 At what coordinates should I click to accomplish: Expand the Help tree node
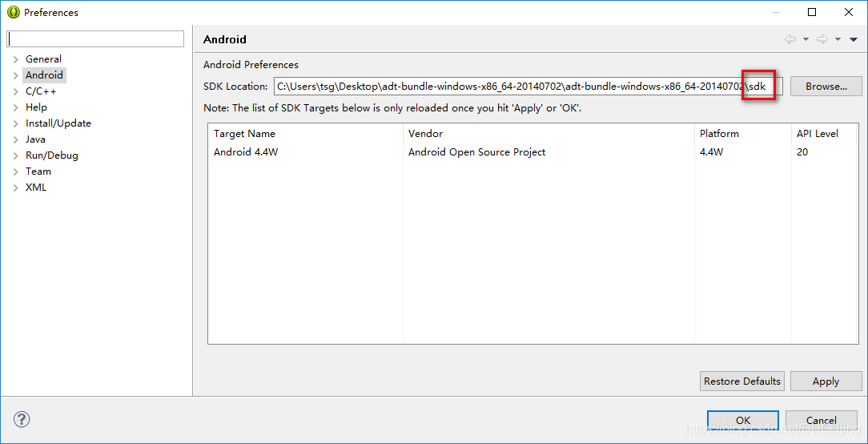click(15, 107)
